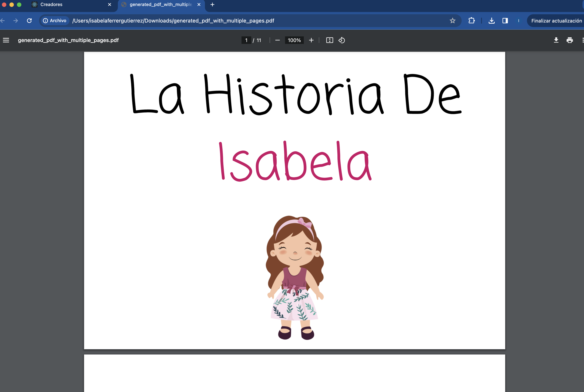Viewport: 584px width, 392px height.
Task: Reload the current page
Action: coord(29,20)
